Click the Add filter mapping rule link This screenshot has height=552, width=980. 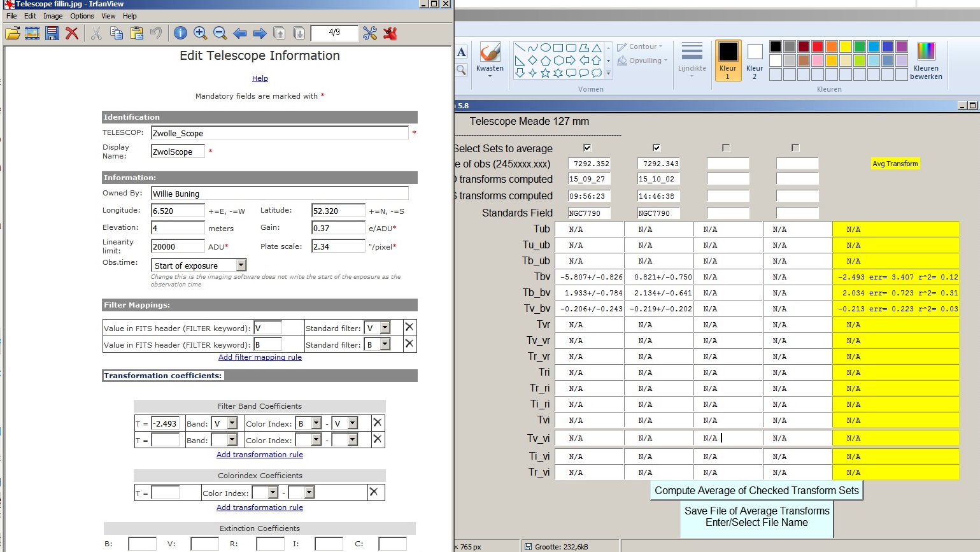coord(260,357)
